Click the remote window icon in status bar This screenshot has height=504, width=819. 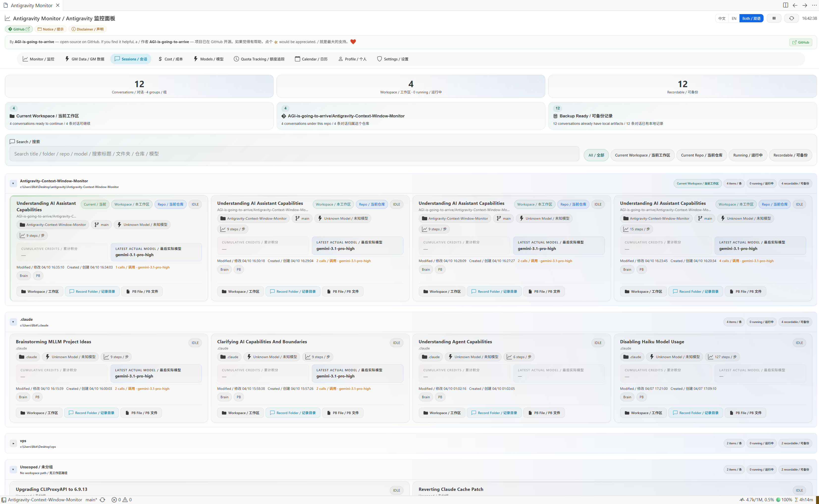(x=4, y=500)
